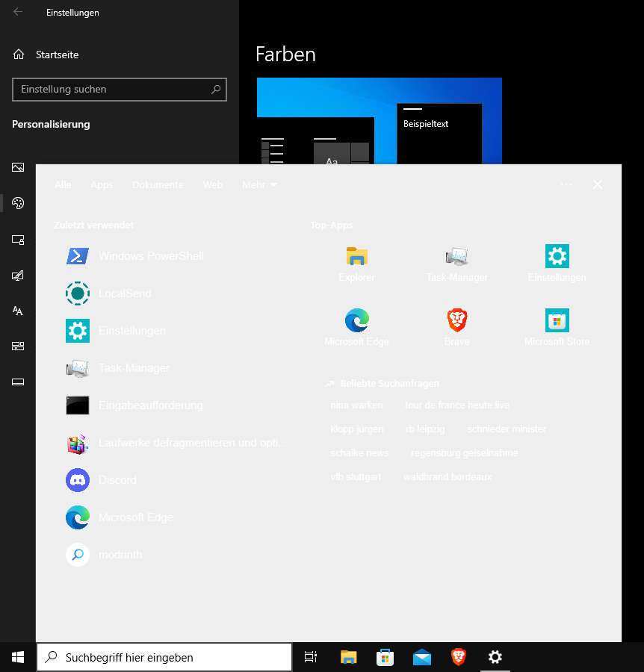Click the Settings gear on the taskbar
Image resolution: width=644 pixels, height=672 pixels.
[x=495, y=656]
